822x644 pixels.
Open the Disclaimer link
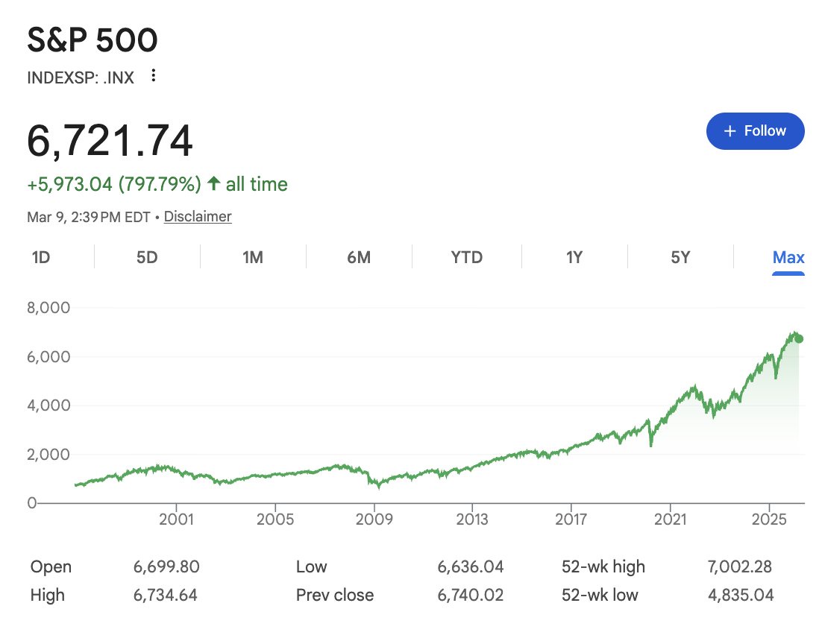[198, 217]
